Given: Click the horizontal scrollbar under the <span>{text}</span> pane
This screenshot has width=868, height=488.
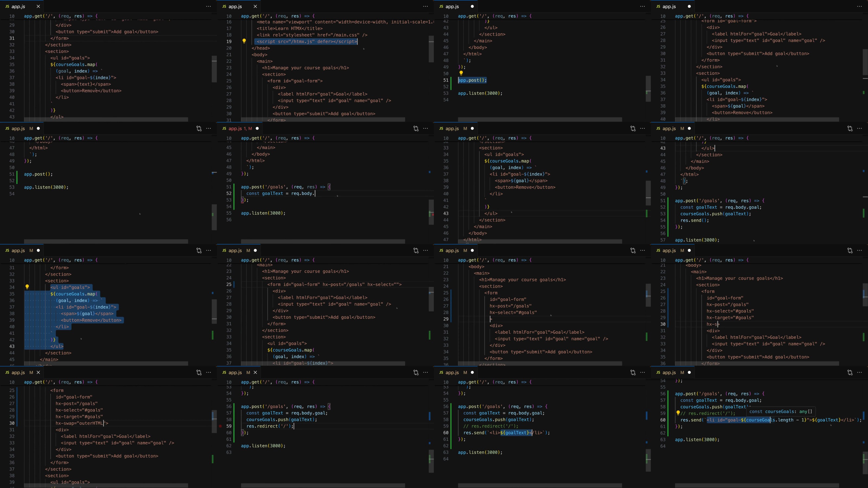Looking at the screenshot, I should click(x=106, y=119).
